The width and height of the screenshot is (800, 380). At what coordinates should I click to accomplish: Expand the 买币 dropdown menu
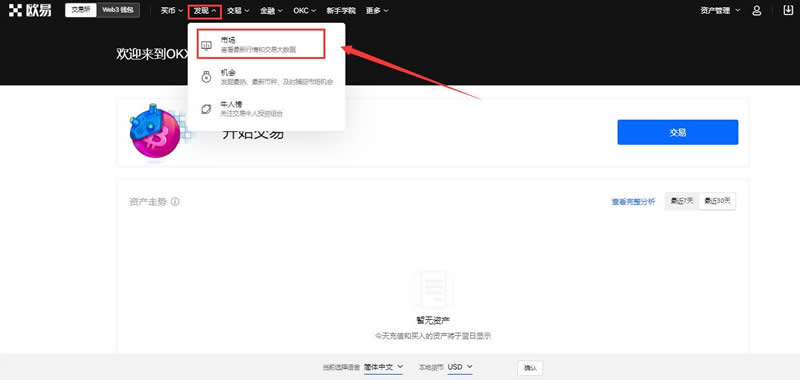171,10
